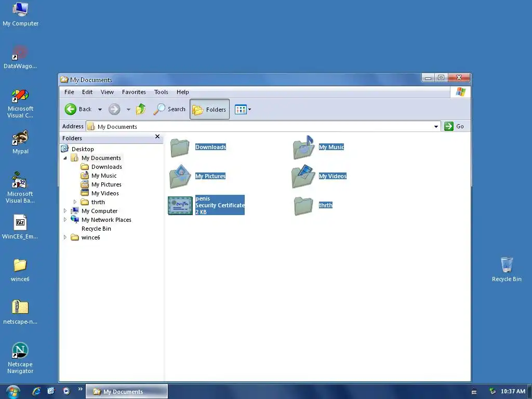
Task: Select the Security Certificate file icon
Action: pyautogui.click(x=180, y=206)
